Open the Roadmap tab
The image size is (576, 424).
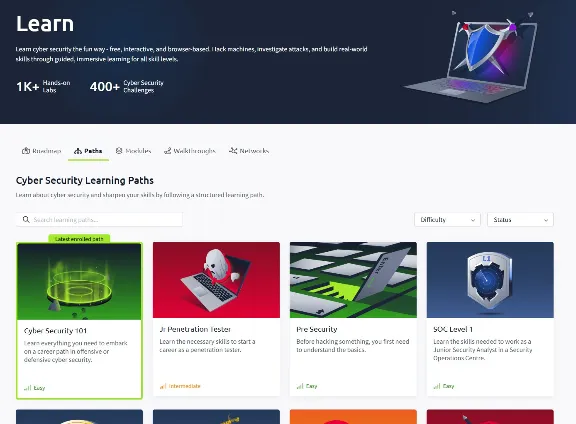click(x=42, y=151)
